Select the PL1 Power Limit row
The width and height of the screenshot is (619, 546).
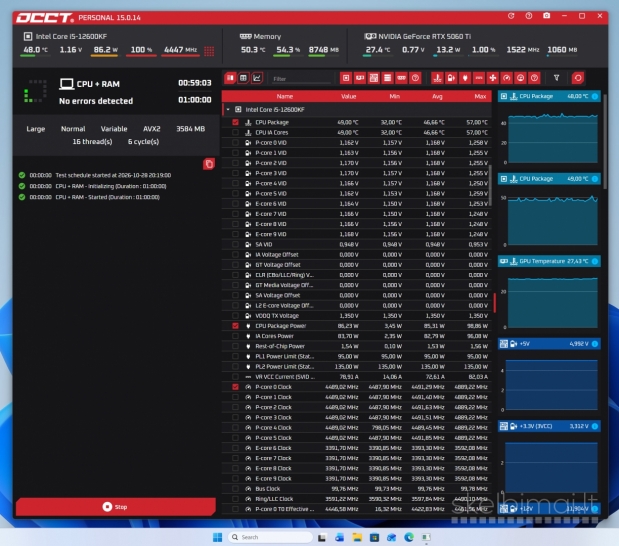[357, 356]
